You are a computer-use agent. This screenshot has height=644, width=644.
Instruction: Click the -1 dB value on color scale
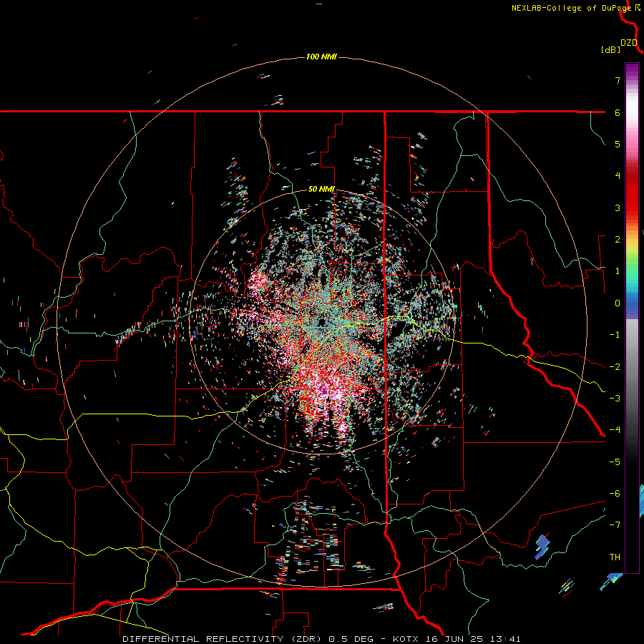[615, 335]
